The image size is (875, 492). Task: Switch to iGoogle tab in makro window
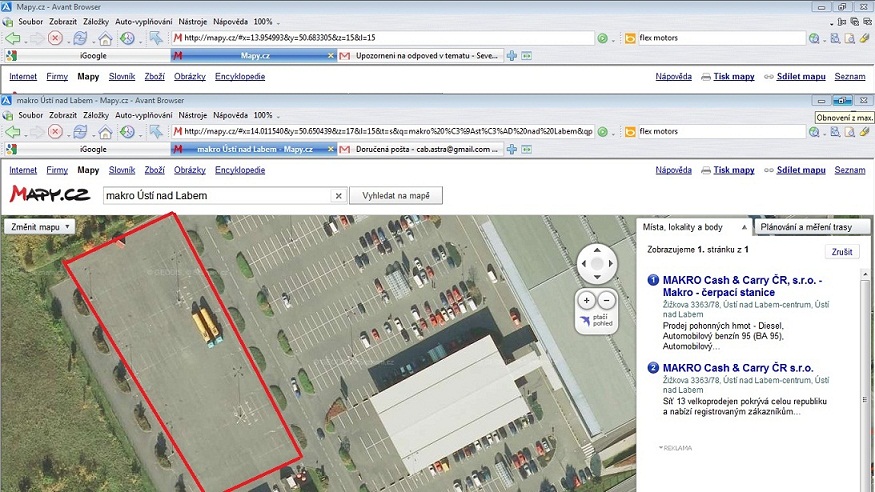(x=86, y=149)
